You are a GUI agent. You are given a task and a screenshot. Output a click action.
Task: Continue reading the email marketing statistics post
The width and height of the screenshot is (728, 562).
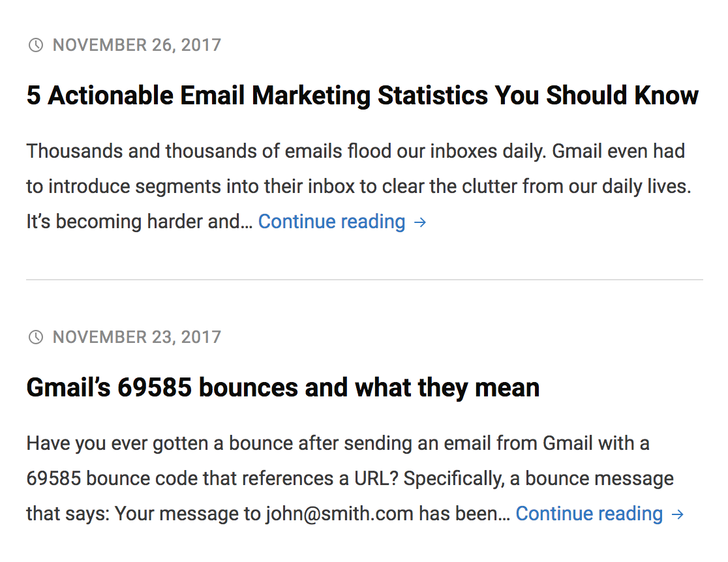[342, 222]
